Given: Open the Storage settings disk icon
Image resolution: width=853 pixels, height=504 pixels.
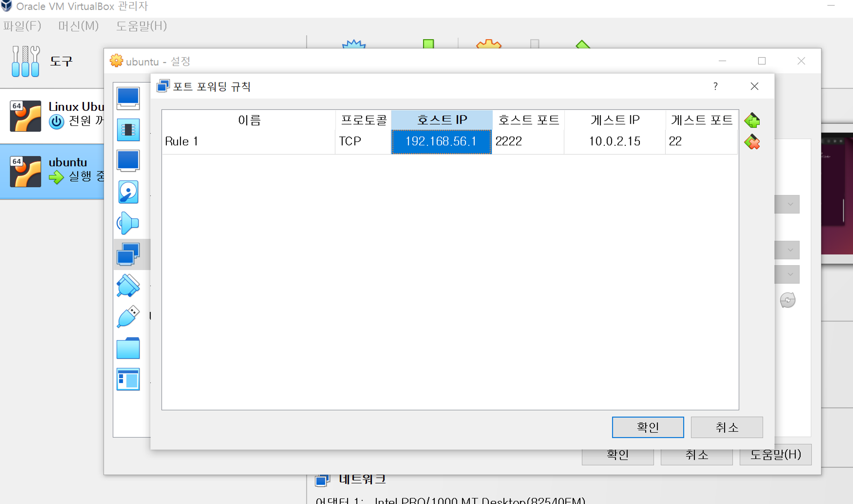Looking at the screenshot, I should (128, 192).
